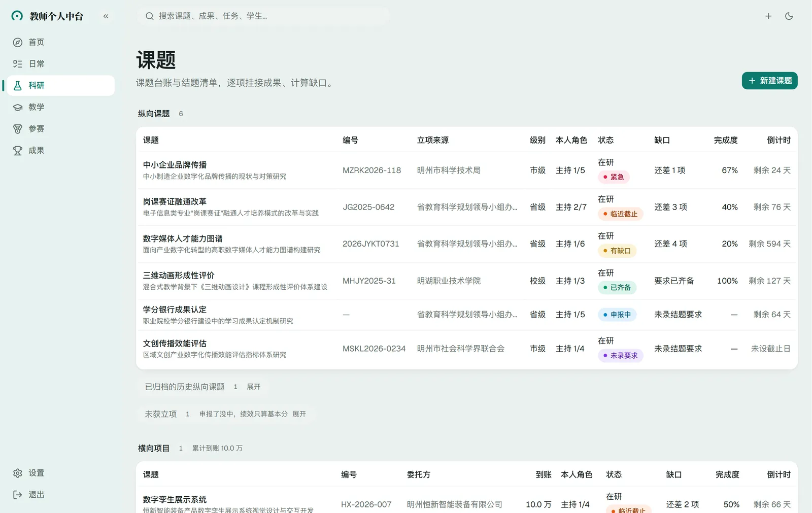
Task: Click 明州市社会科学界联合会 source cell
Action: coord(461,349)
